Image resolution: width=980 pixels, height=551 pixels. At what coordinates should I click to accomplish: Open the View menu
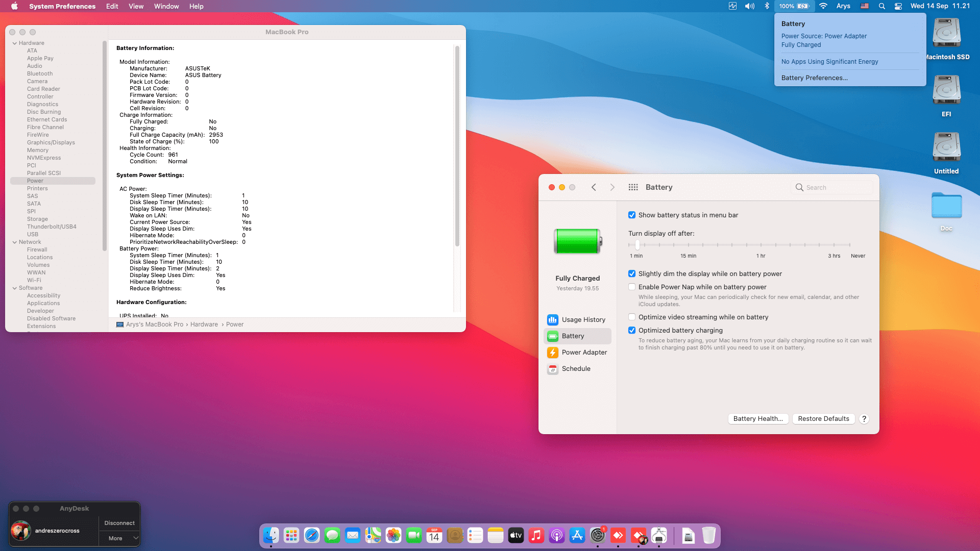click(136, 6)
